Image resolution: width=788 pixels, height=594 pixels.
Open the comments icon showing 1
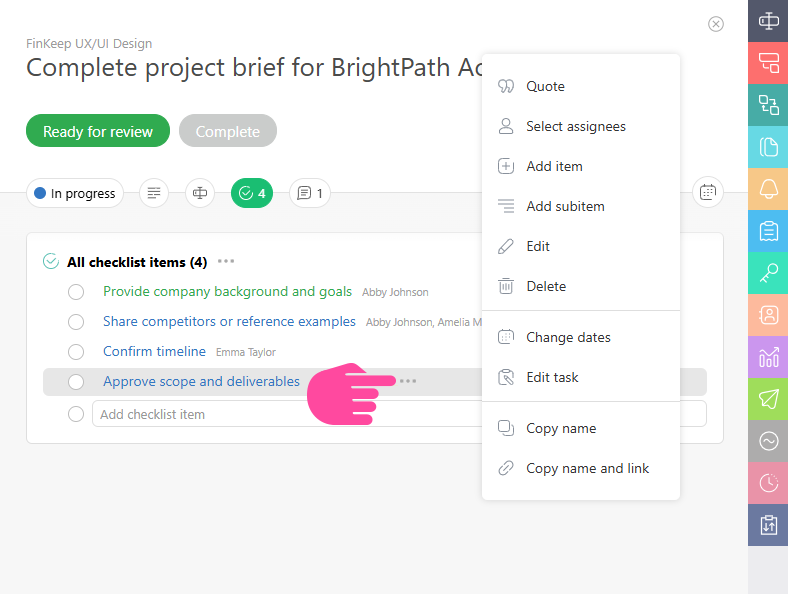point(310,193)
